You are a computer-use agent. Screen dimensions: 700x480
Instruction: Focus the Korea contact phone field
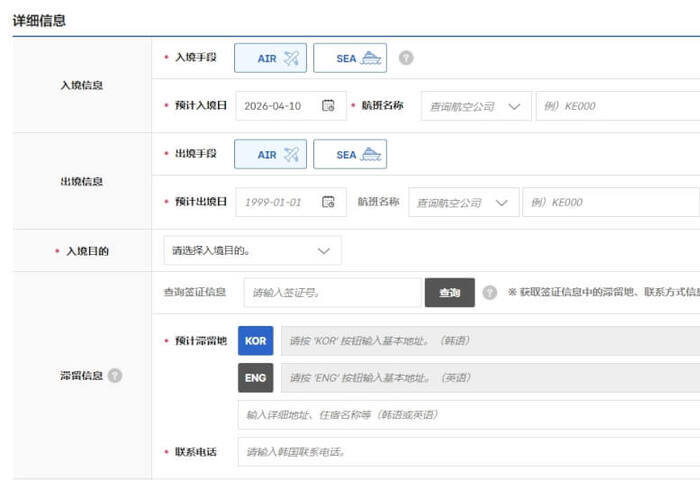pos(469,452)
